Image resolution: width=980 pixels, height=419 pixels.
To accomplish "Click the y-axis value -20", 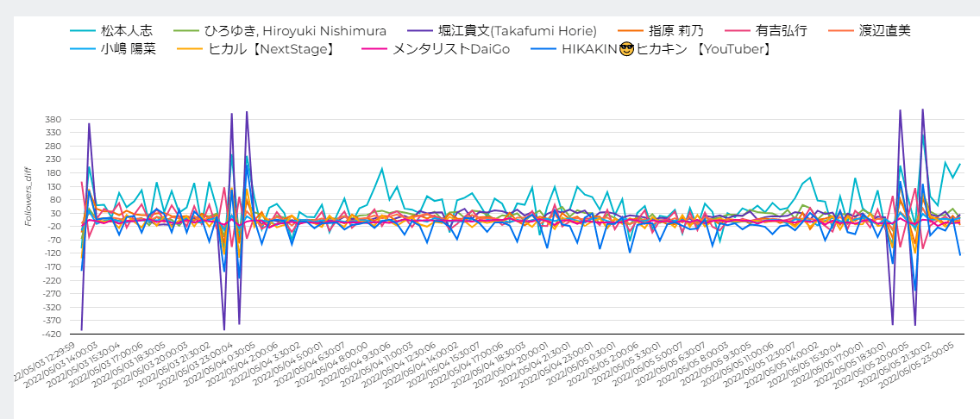I will pos(53,227).
